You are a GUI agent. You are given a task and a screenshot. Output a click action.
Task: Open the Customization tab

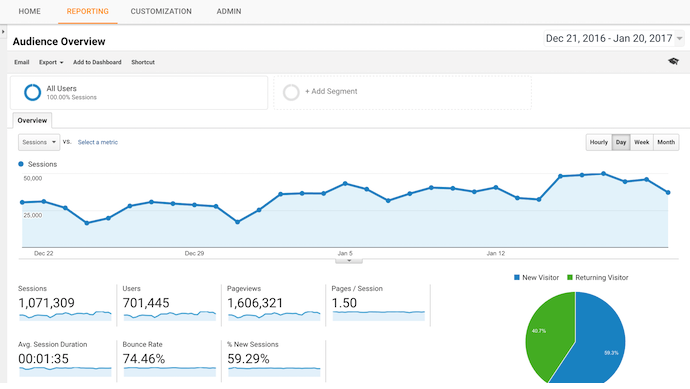click(x=161, y=11)
